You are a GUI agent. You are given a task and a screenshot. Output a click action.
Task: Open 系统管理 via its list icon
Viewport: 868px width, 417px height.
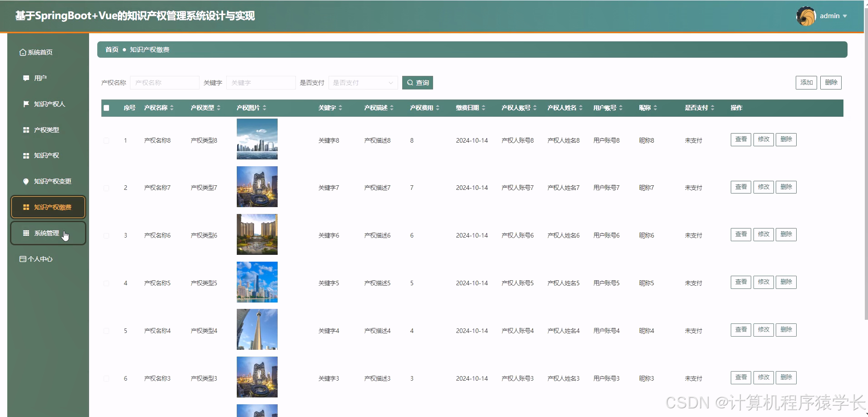coord(25,233)
